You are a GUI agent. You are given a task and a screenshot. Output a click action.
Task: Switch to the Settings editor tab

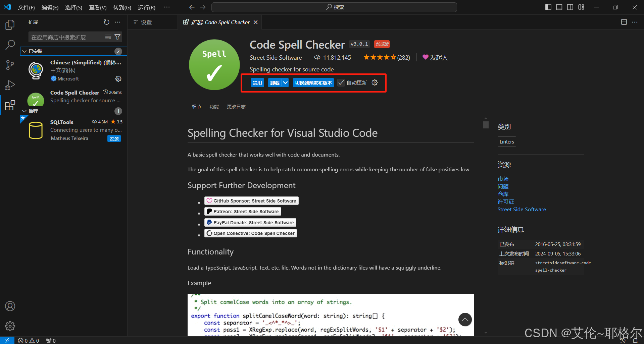tap(153, 22)
